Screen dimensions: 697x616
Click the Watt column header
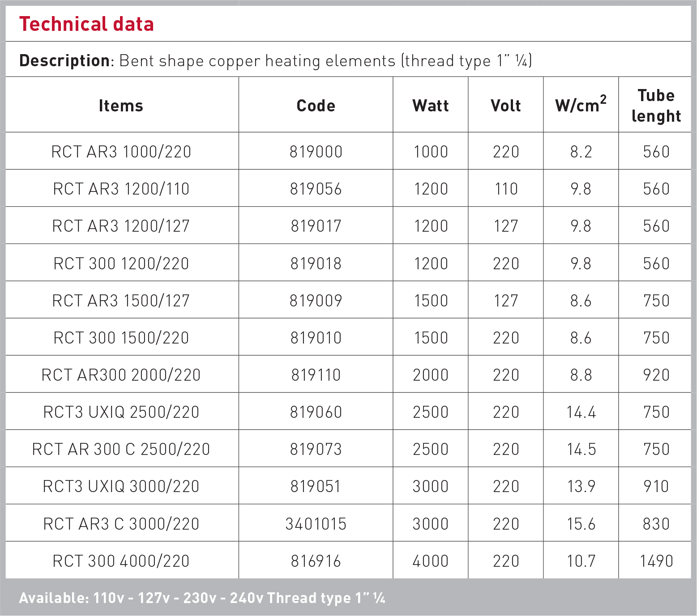point(431,106)
